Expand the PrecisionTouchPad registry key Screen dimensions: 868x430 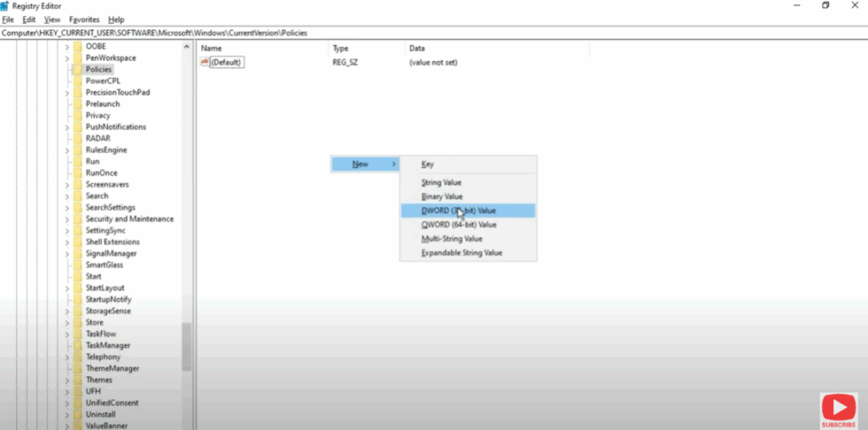(x=67, y=92)
